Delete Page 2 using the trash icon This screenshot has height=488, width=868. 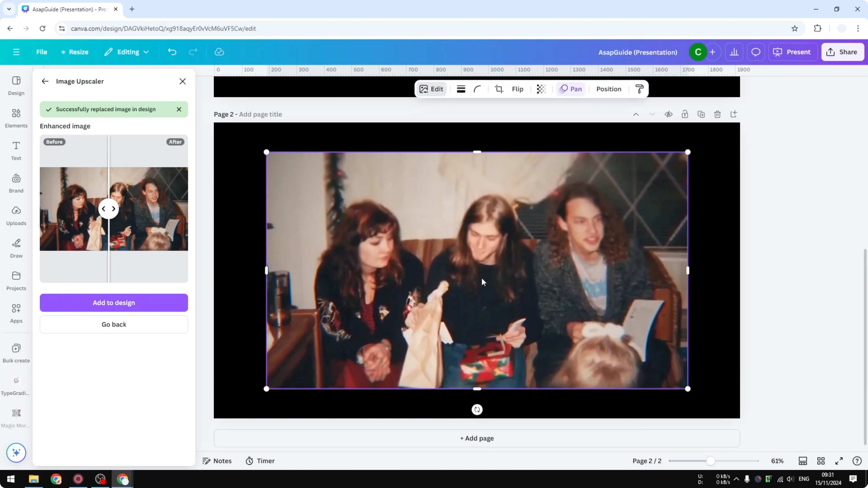(x=717, y=114)
